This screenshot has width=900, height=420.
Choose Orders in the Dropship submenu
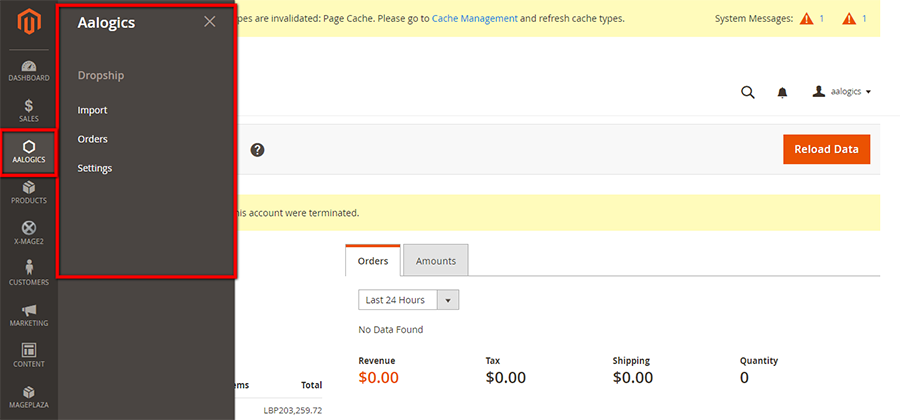[x=92, y=139]
